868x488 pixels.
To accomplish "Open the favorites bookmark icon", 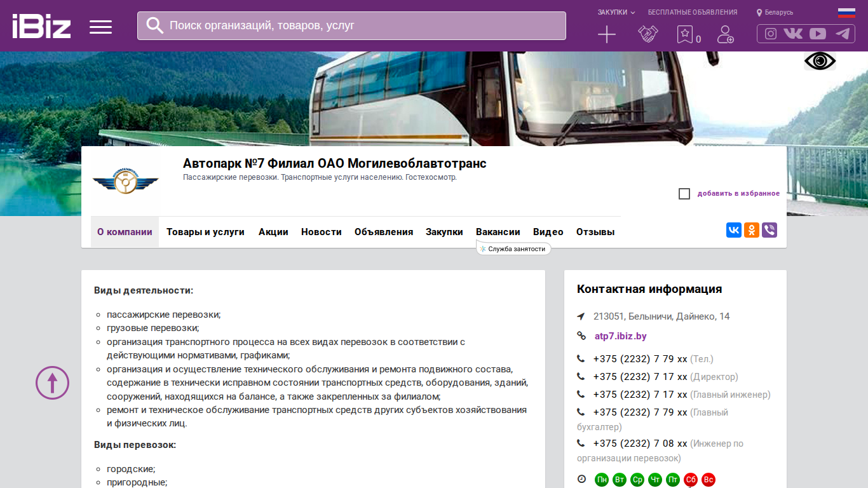I will click(684, 34).
